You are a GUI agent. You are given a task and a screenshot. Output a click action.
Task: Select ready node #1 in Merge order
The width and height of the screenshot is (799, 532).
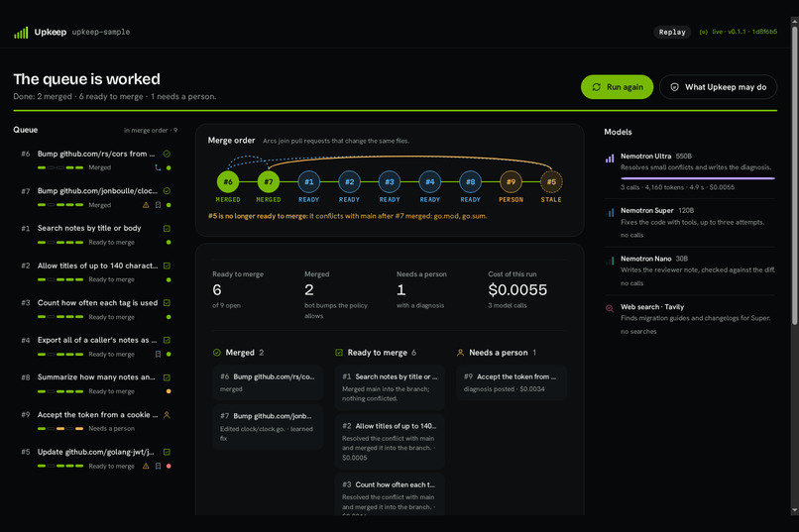point(309,181)
